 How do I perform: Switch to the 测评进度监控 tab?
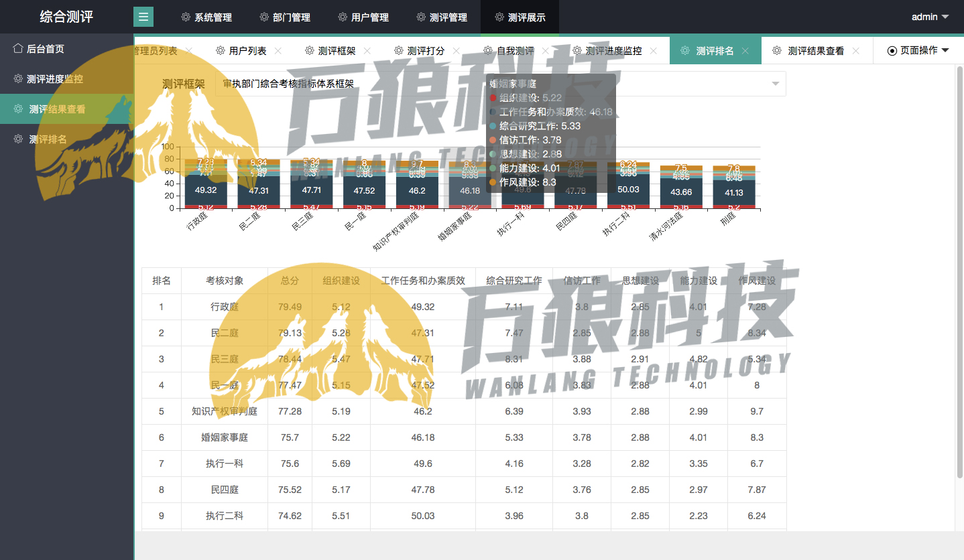(x=613, y=51)
